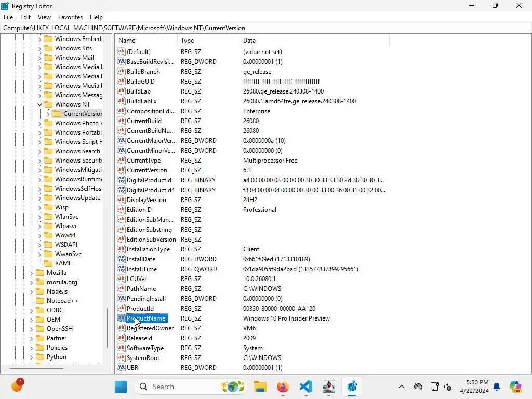
Task: Open the Windows Start menu
Action: [x=121, y=387]
